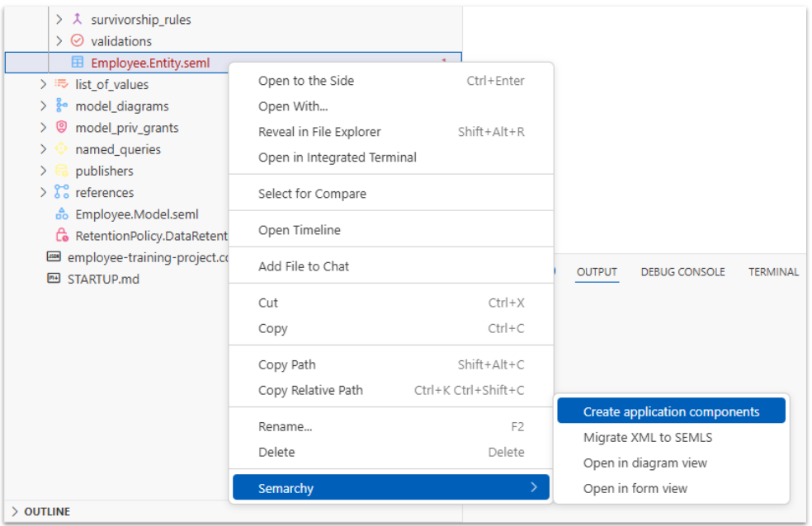Switch to the DEBUG CONSOLE tab
812x526 pixels.
(x=682, y=272)
